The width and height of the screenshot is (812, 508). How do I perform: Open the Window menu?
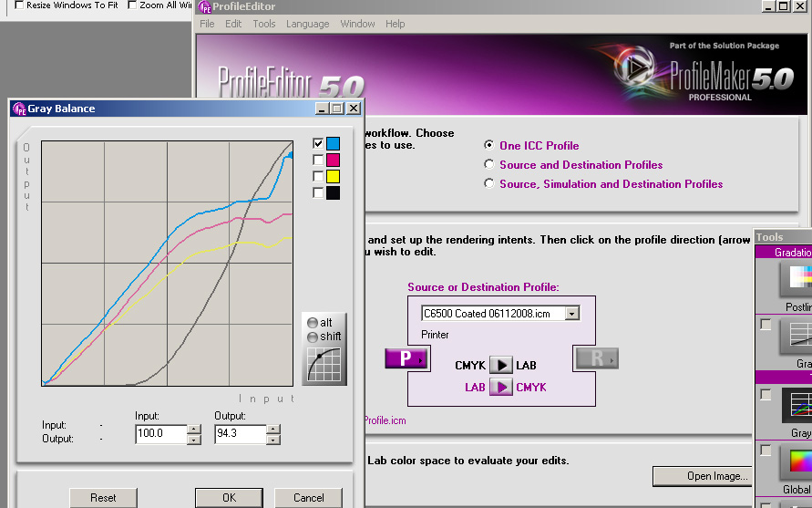tap(357, 24)
